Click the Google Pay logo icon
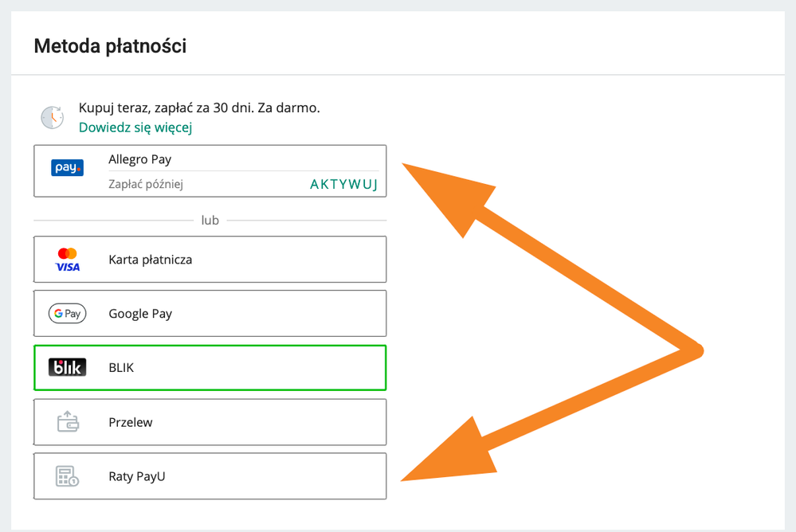This screenshot has height=532, width=796. coord(68,313)
